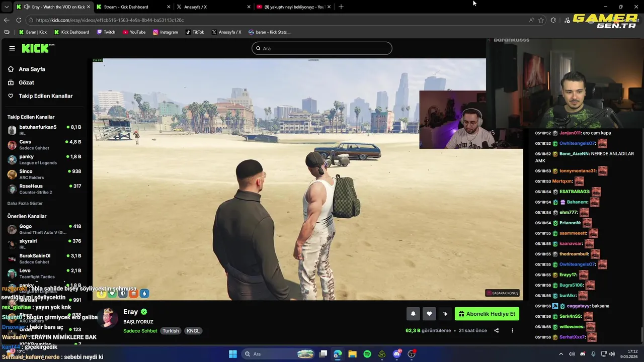Click the sparkle icon button beside the heart
This screenshot has height=362, width=644.
click(x=445, y=314)
